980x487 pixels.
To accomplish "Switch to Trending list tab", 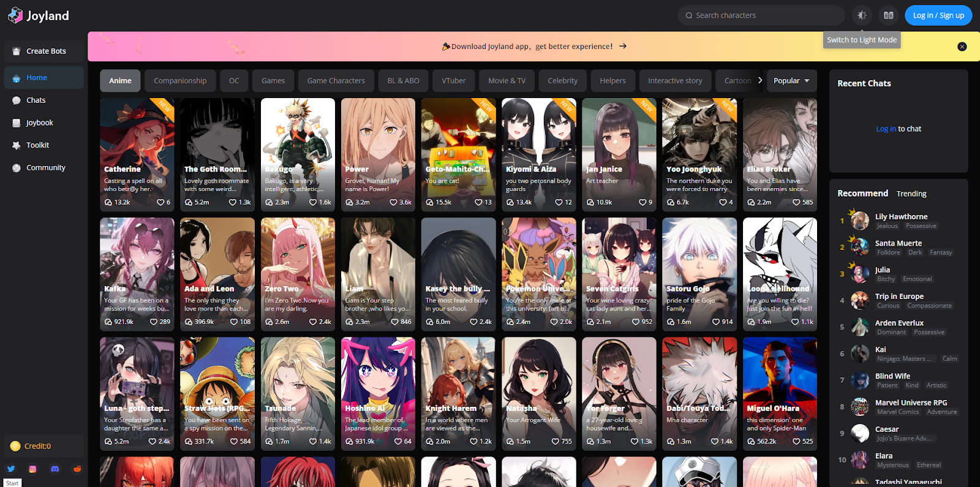I will click(x=911, y=194).
